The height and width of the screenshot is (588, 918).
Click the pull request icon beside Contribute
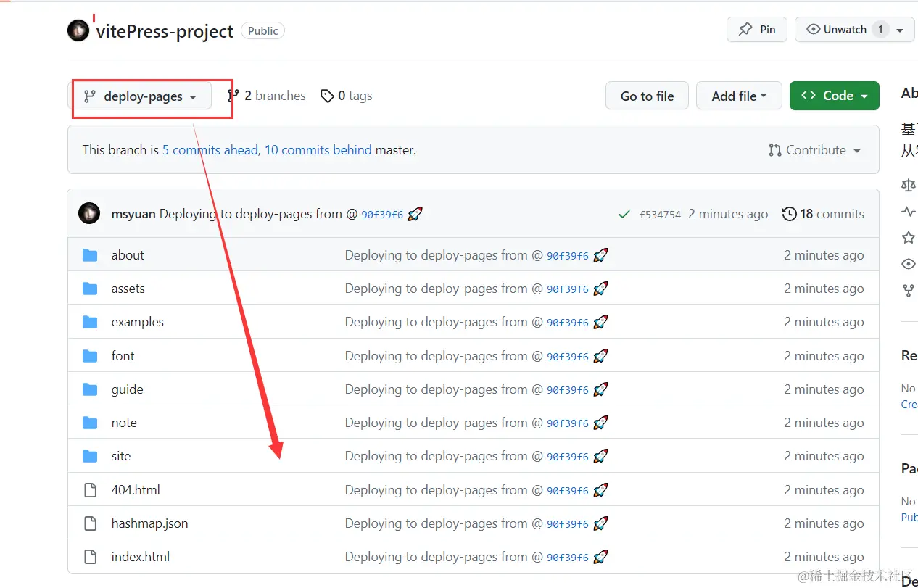(775, 150)
